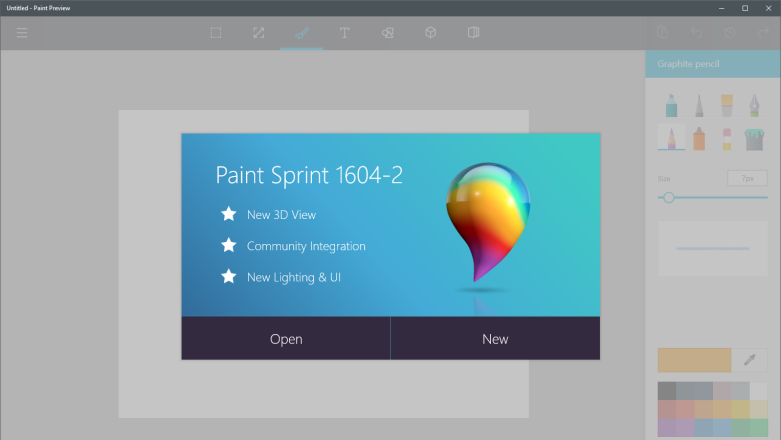The width and height of the screenshot is (781, 440).
Task: Choose the marker brush icon
Action: [670, 106]
